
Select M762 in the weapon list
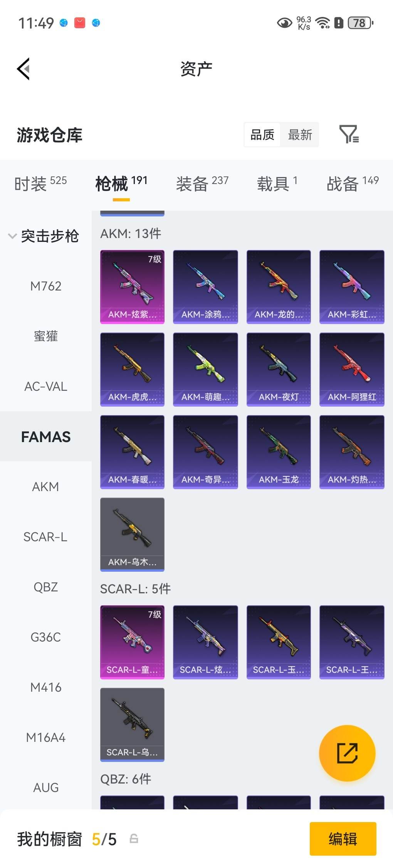(46, 286)
